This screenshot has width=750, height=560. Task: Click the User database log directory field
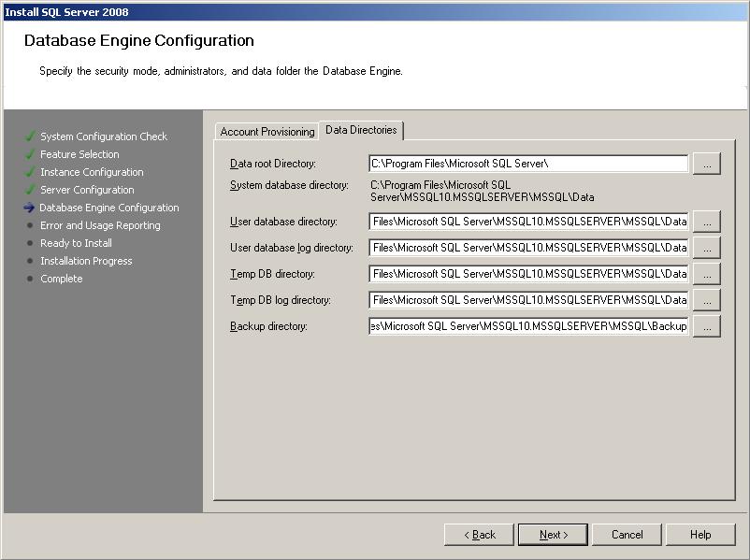[528, 248]
